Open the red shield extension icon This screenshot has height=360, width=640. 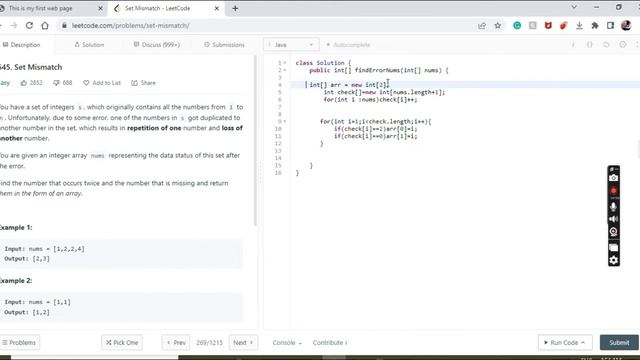pyautogui.click(x=548, y=25)
